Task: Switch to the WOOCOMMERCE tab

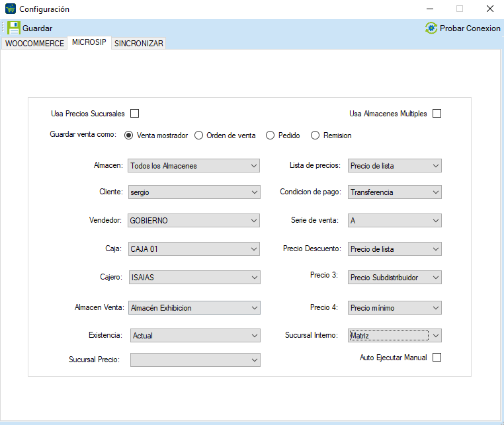Action: coord(34,44)
